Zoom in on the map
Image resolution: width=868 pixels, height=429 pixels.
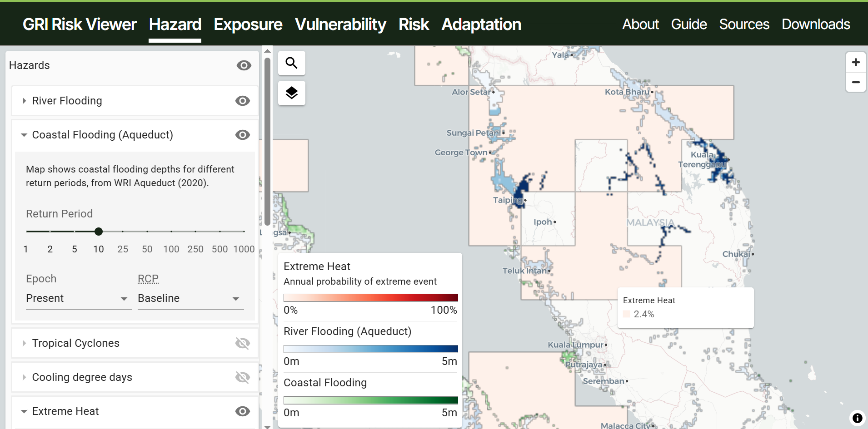(x=855, y=62)
